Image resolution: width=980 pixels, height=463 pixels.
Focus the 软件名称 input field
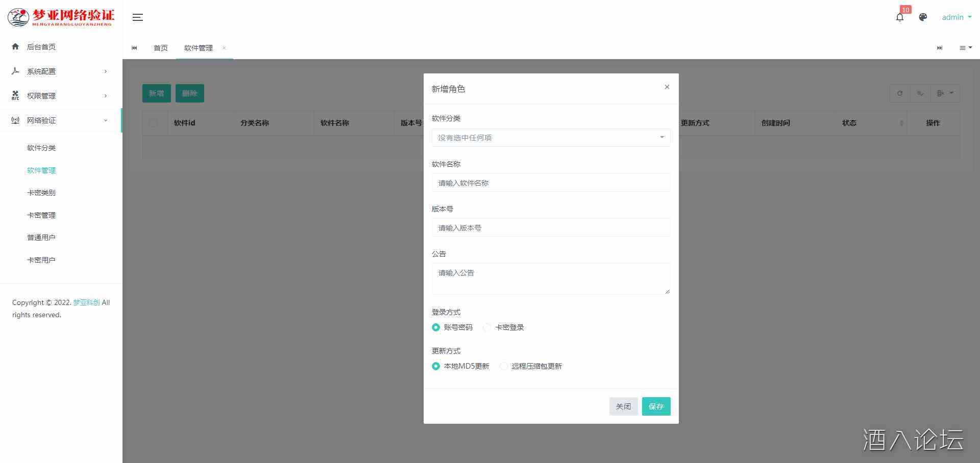click(551, 183)
